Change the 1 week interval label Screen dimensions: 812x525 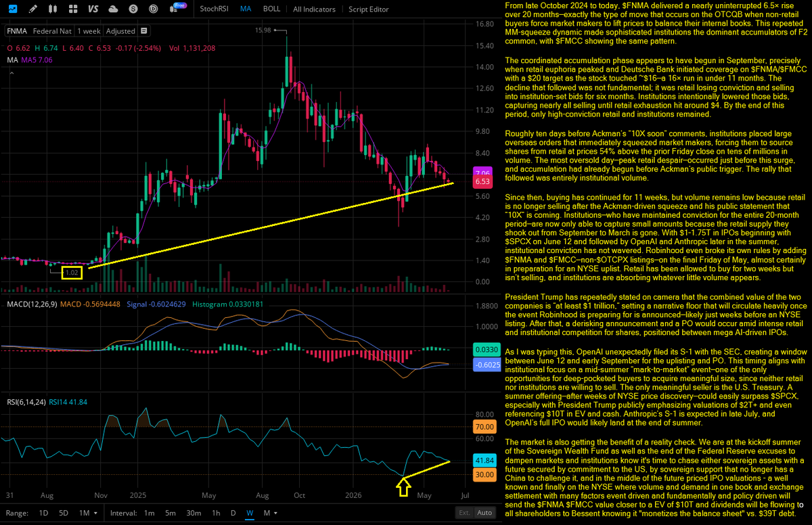point(89,31)
